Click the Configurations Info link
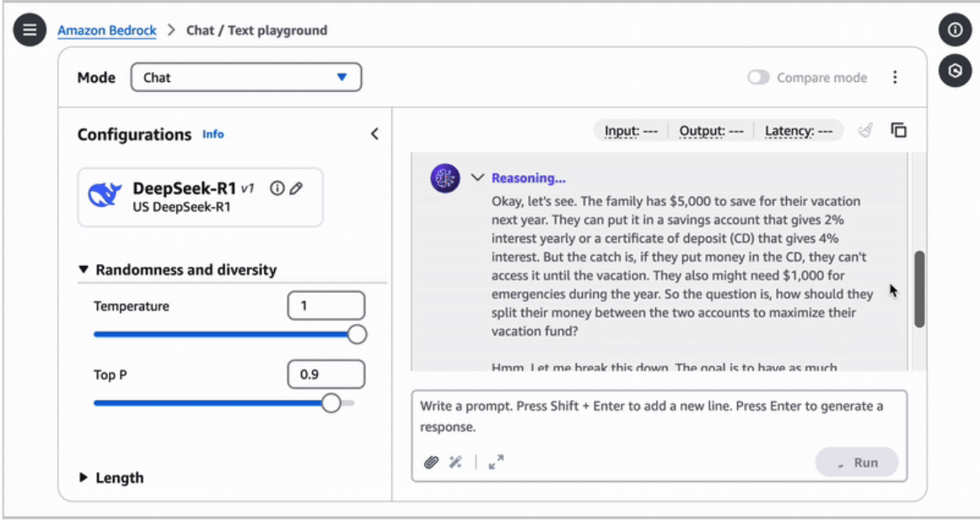980x520 pixels. pos(213,134)
